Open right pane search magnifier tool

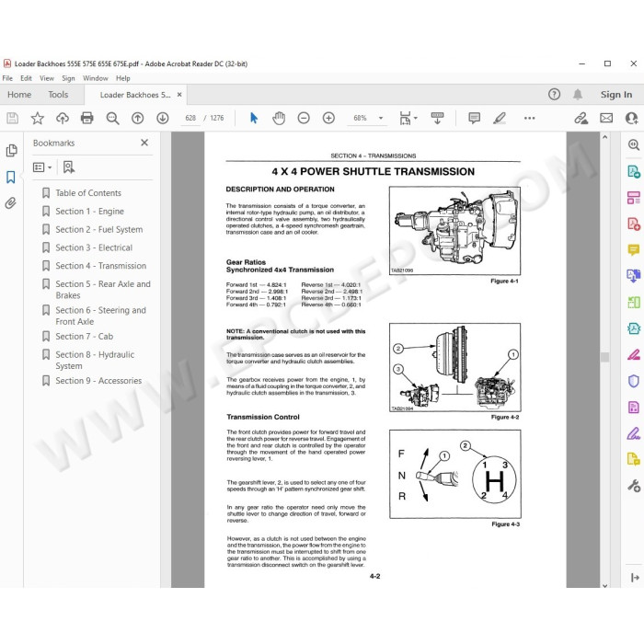point(634,144)
